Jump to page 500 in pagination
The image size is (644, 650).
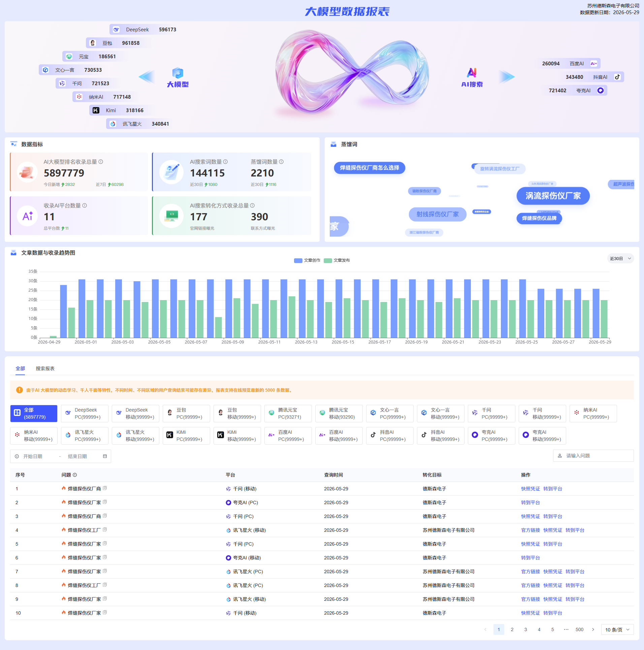point(580,629)
